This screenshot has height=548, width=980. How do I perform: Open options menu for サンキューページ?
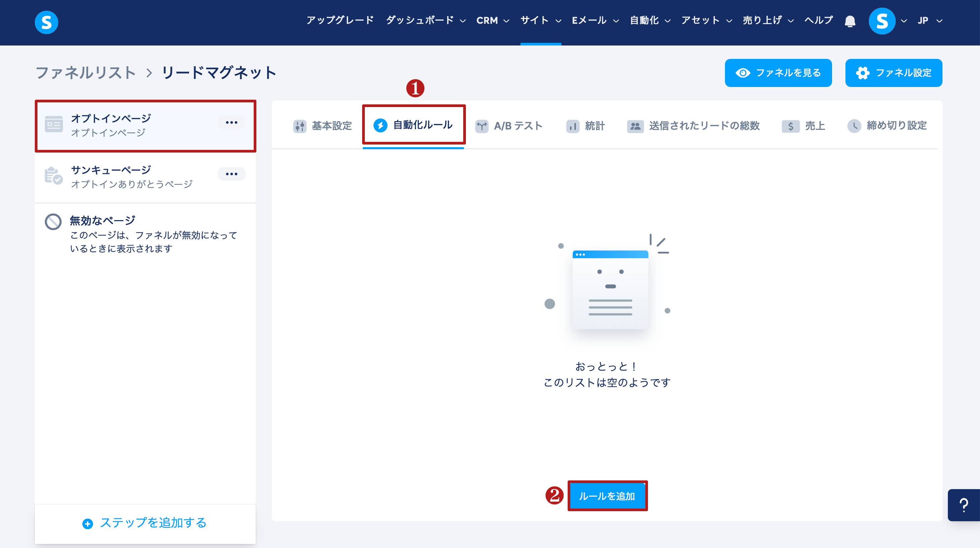[231, 174]
